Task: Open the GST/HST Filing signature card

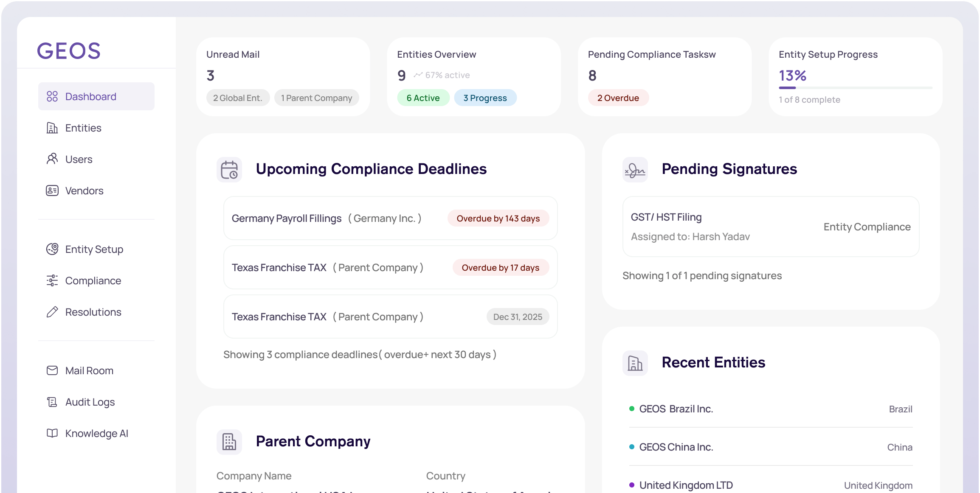Action: point(770,227)
